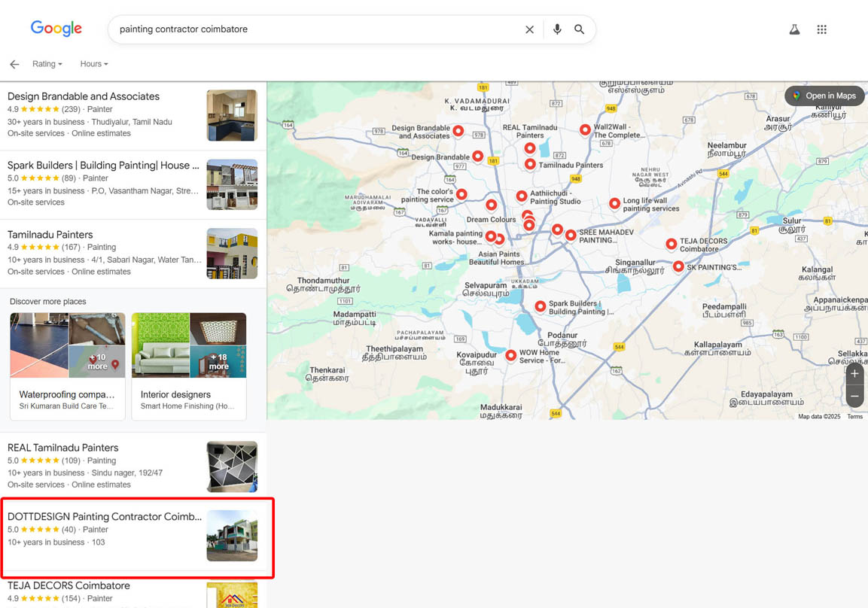View DOTTDESIGN Painting Contractor photo thumbnail
868x608 pixels.
232,536
